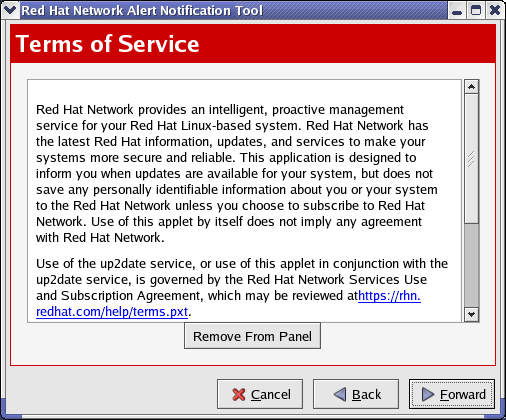The height and width of the screenshot is (420, 506).
Task: Click the paragraph starting "Red Hat Network provides"
Action: tap(237, 174)
